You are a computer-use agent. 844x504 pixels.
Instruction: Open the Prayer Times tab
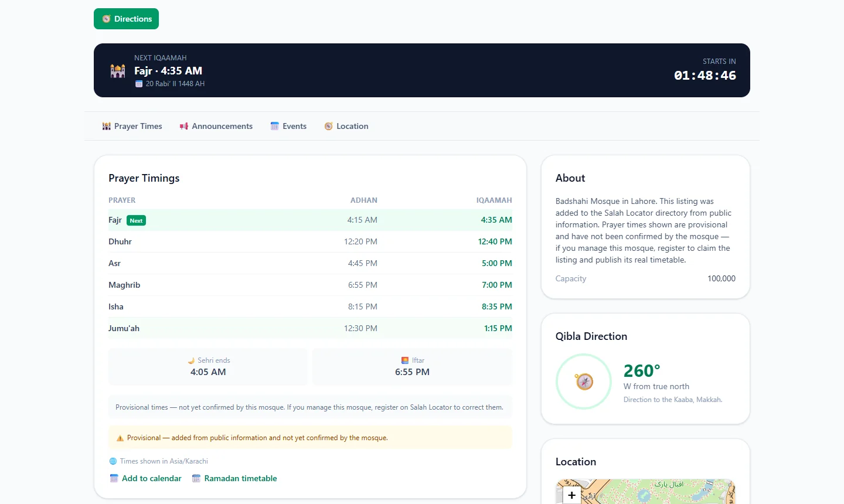coord(132,126)
